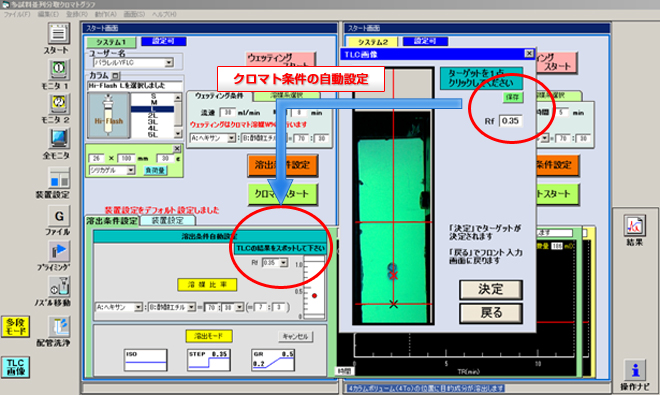
Task: Click the Hi-Flash column image
Action: (109, 115)
